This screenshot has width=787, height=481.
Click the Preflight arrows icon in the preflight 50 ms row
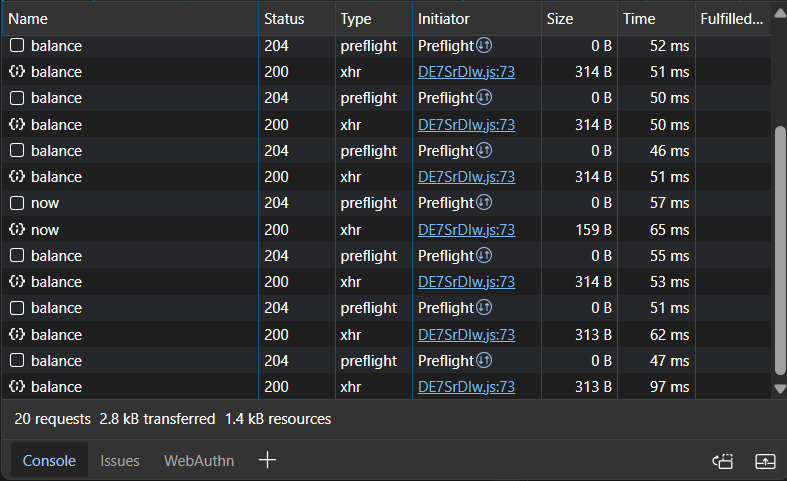point(484,97)
